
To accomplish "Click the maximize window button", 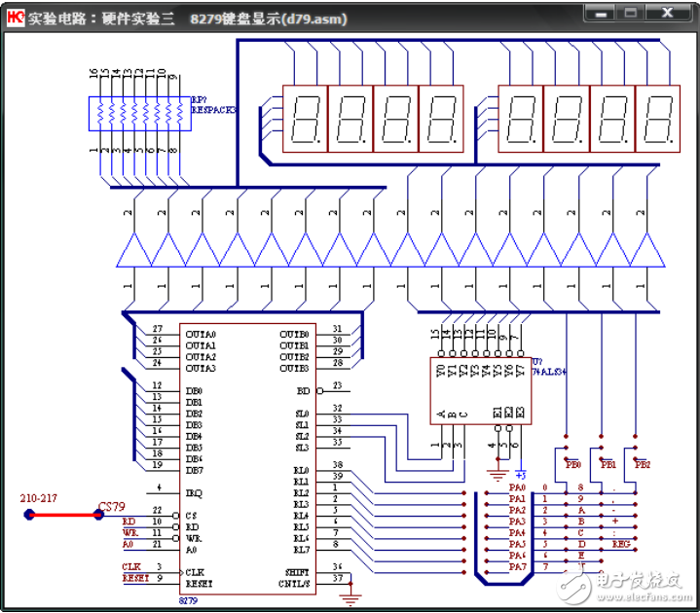I will pos(631,13).
